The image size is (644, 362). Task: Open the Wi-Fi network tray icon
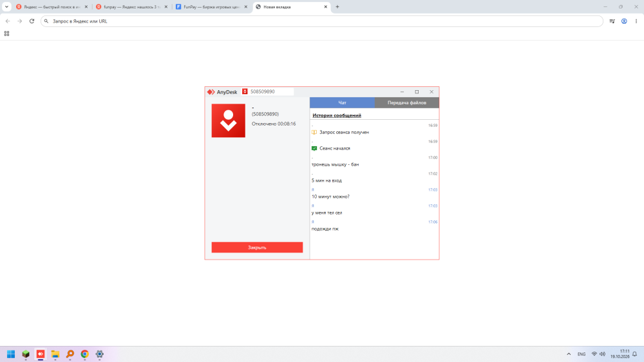(x=594, y=354)
